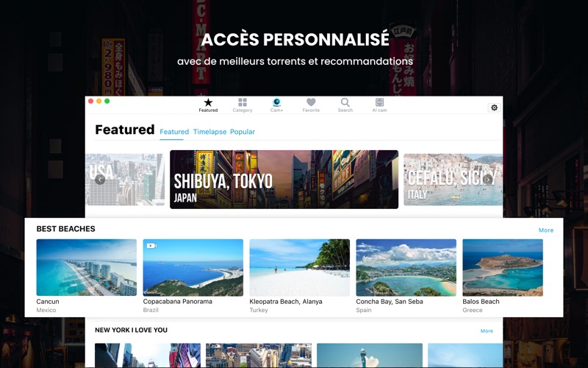Viewport: 588px width, 368px height.
Task: Open the Search magnifier icon
Action: tap(345, 102)
